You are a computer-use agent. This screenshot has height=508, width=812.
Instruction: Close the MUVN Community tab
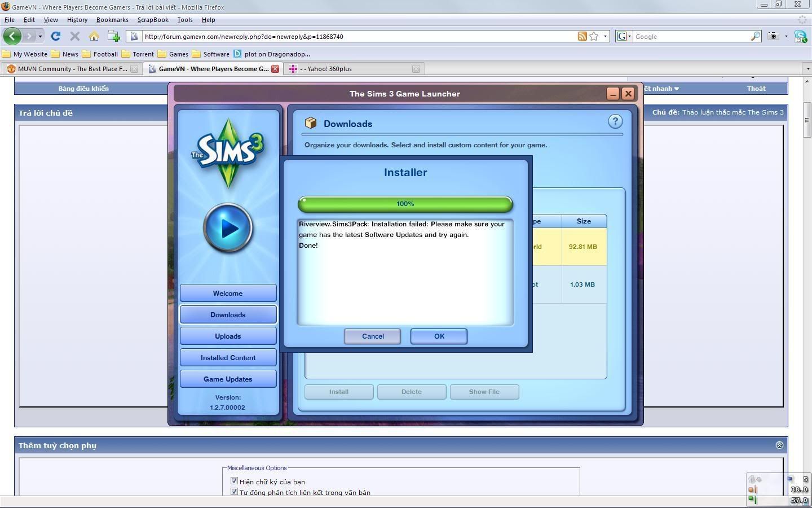pyautogui.click(x=134, y=69)
